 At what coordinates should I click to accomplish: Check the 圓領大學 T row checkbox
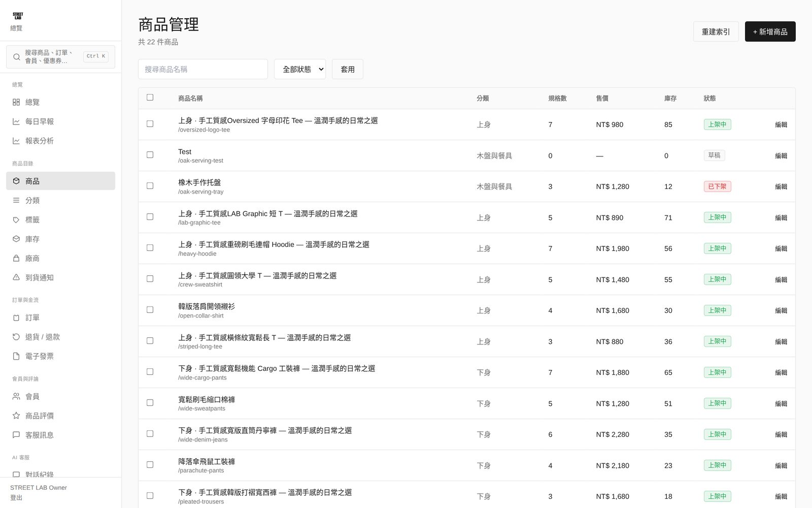(150, 278)
